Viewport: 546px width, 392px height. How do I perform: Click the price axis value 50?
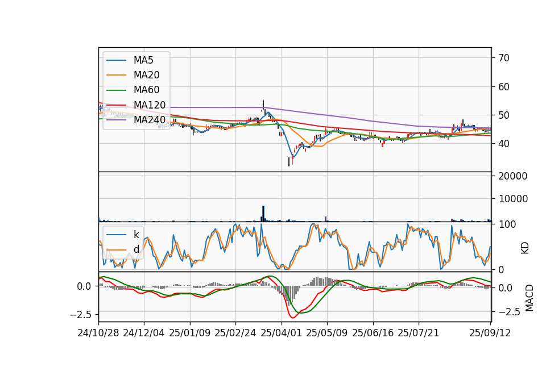504,115
